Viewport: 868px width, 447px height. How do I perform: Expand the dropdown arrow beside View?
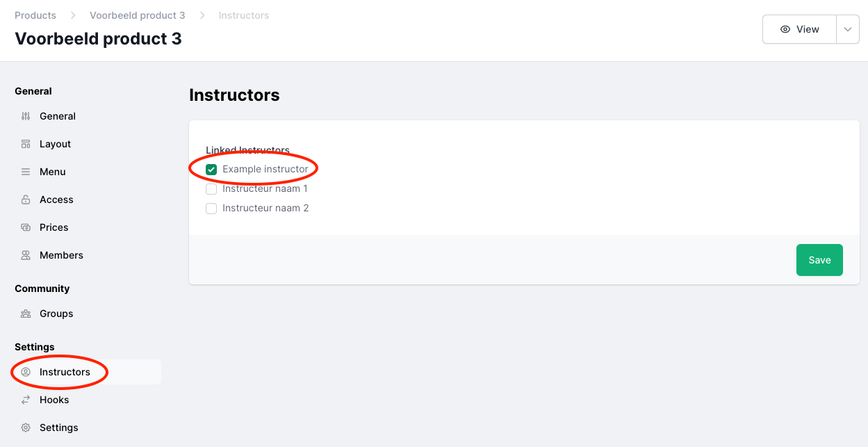coord(847,29)
